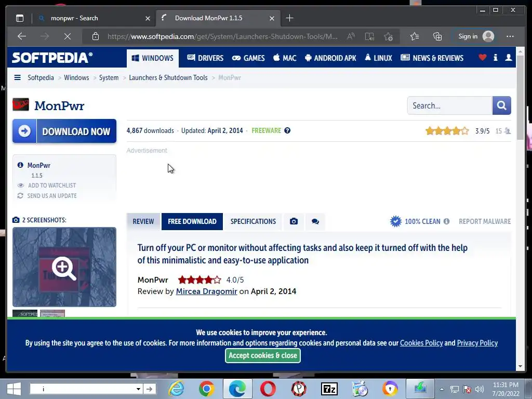Open the WINDOWS section in Softpedia nav
532x399 pixels.
coord(153,58)
